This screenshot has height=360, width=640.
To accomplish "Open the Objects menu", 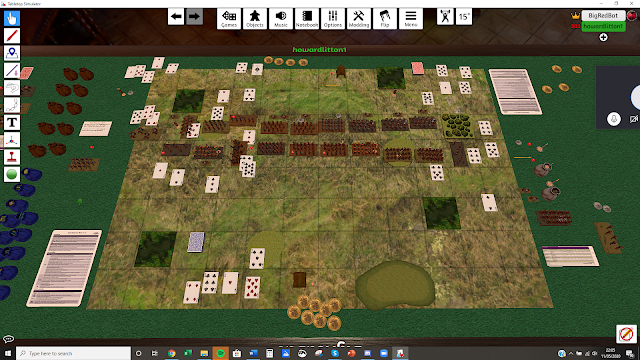I will point(255,18).
